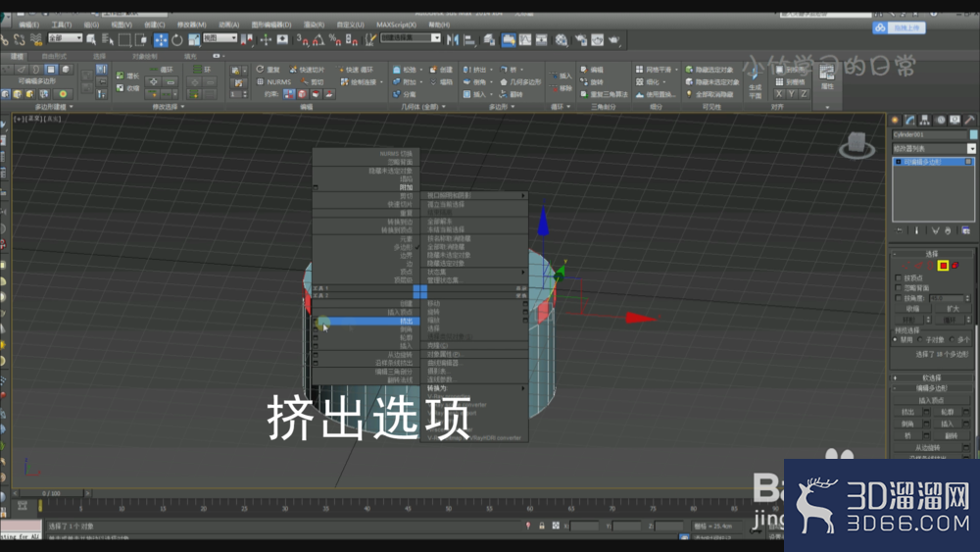Open the 修改器列表 dropdown

click(x=934, y=149)
